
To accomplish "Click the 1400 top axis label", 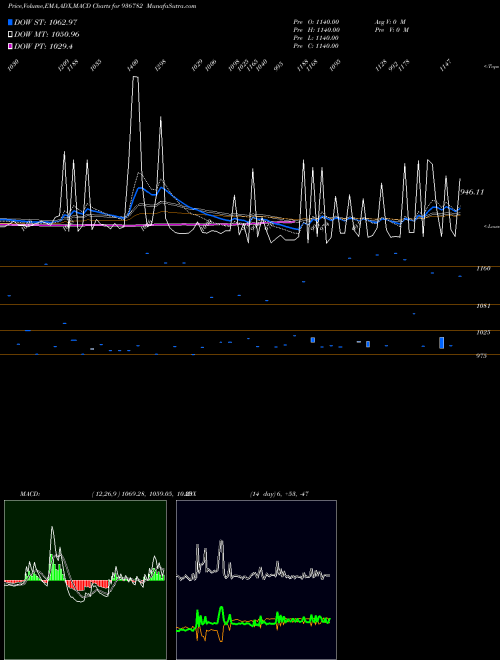I will click(x=133, y=65).
